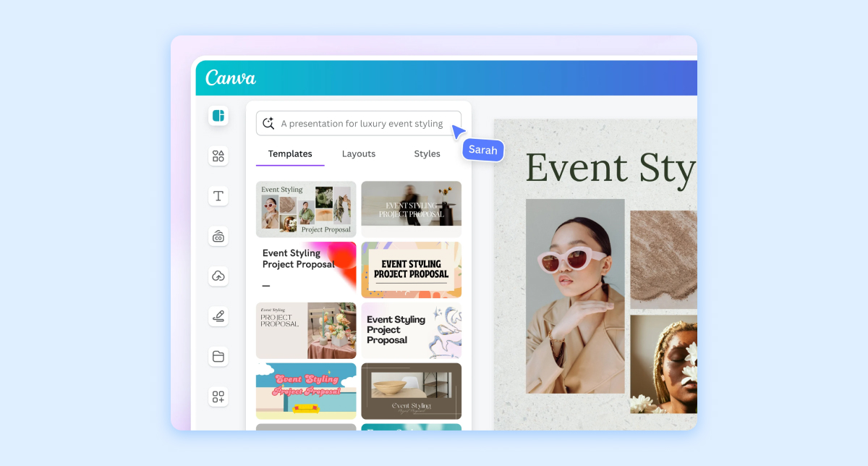Open the Elements shapes sidebar icon

(x=218, y=156)
